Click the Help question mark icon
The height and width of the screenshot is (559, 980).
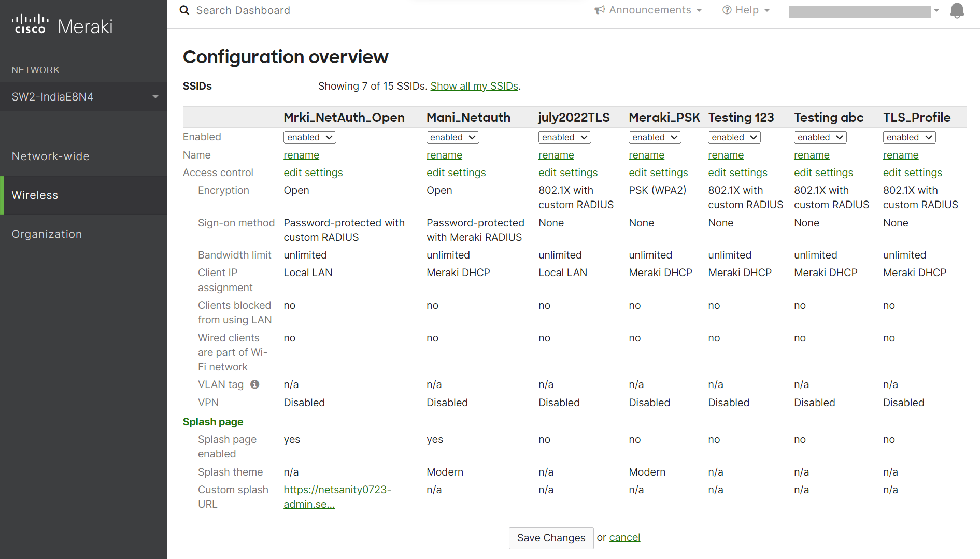point(727,10)
